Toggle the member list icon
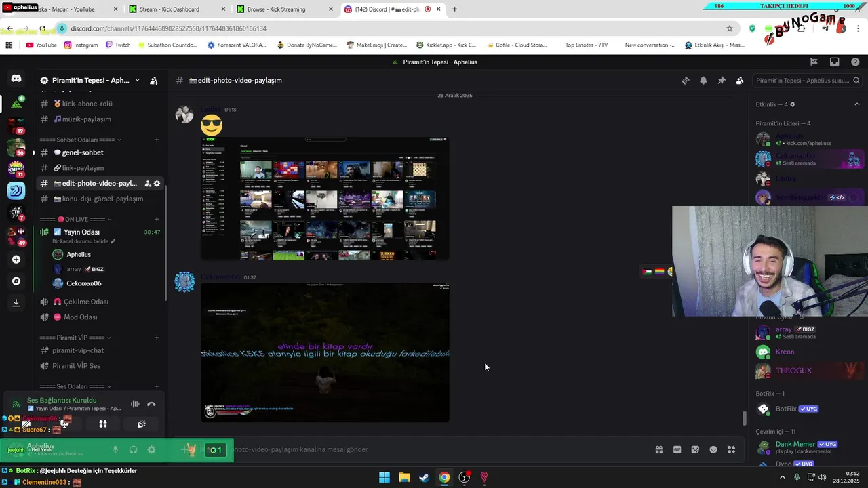868x488 pixels. coord(740,80)
